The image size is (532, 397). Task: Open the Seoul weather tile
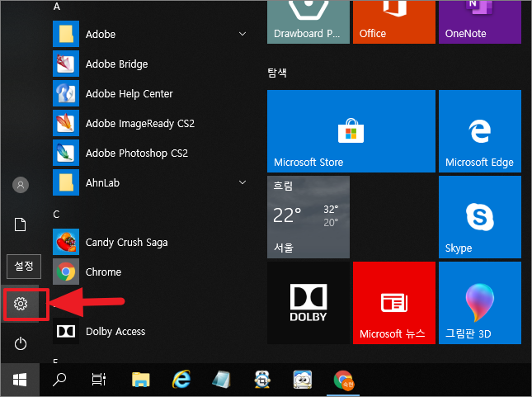tap(308, 217)
